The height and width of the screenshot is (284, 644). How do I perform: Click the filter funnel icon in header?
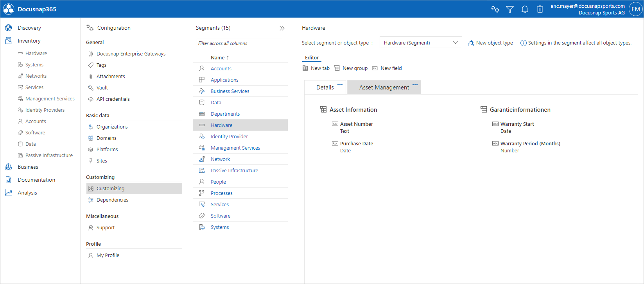coord(510,9)
